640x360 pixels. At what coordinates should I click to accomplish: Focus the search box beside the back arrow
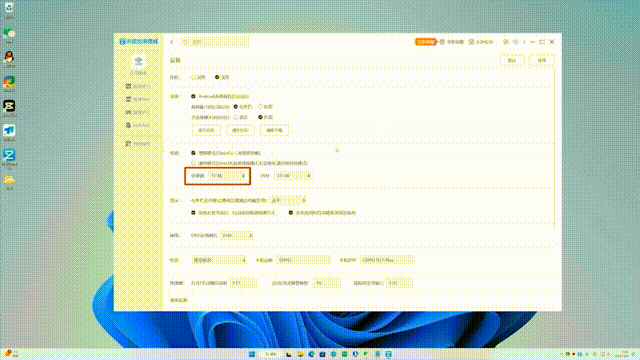click(x=215, y=42)
